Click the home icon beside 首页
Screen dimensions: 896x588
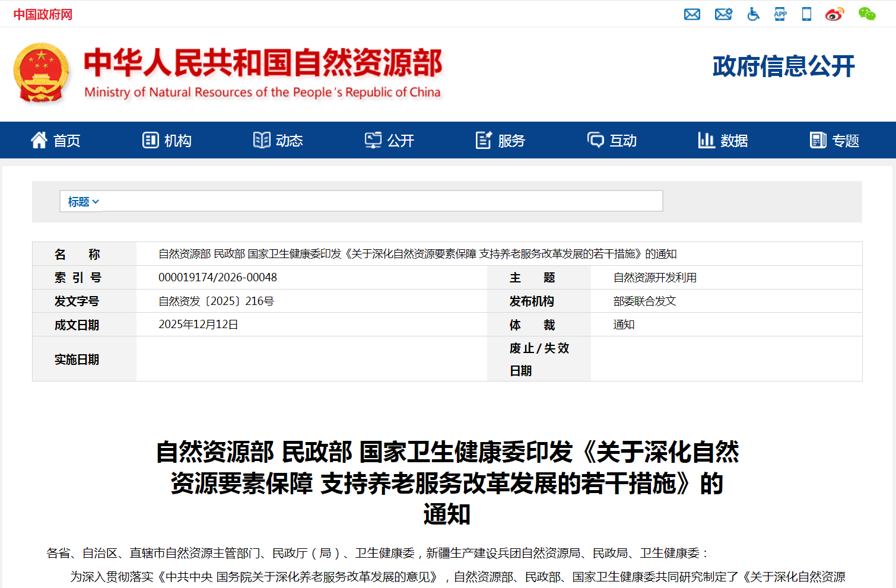(x=39, y=139)
